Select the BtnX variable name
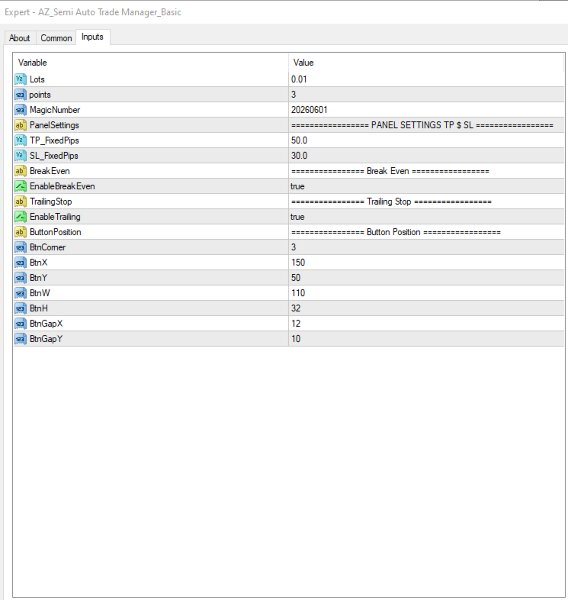Viewport: 568px width, 600px height. click(x=38, y=262)
